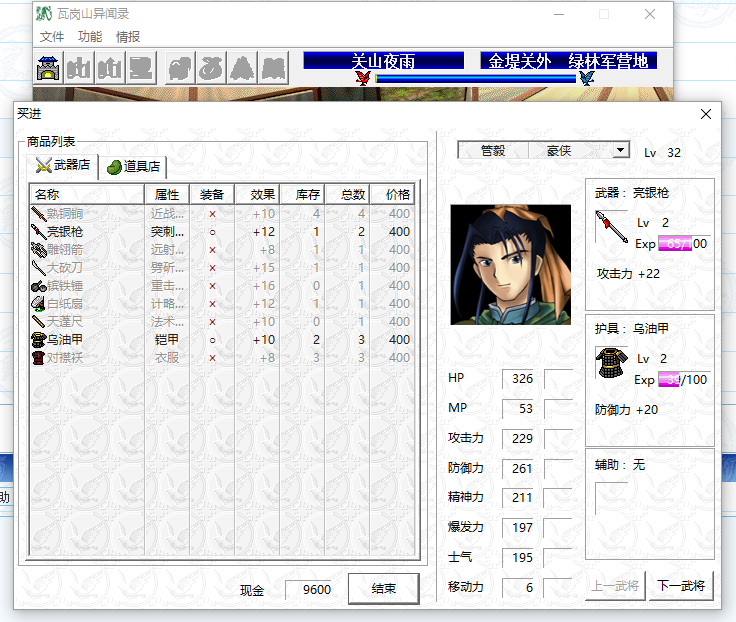The width and height of the screenshot is (736, 622).
Task: Click the 熟铜锏 weapon icon
Action: (x=38, y=214)
